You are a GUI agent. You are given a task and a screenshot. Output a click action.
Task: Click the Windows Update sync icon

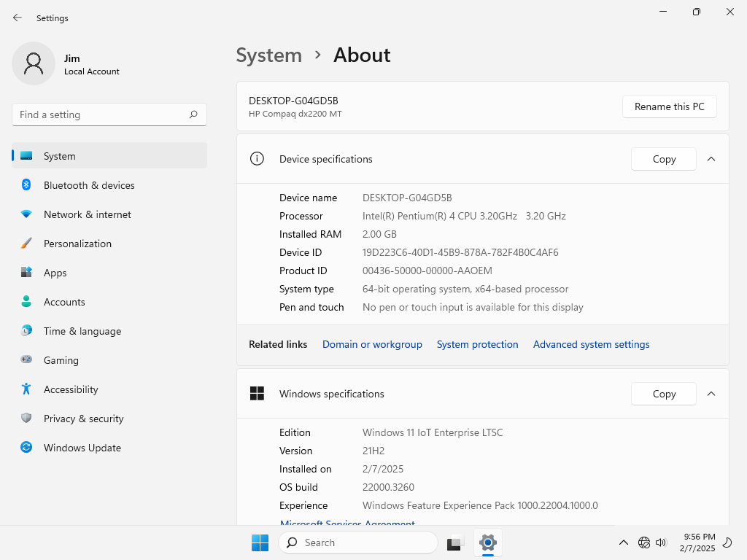pyautogui.click(x=26, y=447)
